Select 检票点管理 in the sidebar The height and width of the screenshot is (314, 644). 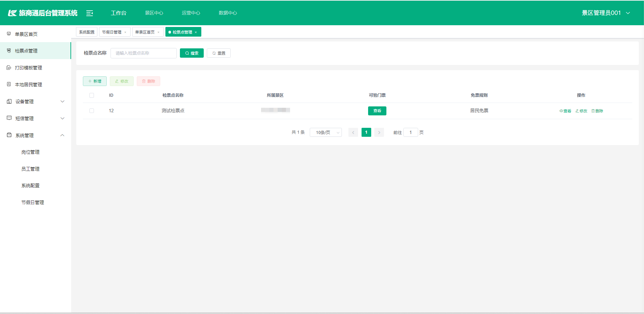tap(35, 51)
